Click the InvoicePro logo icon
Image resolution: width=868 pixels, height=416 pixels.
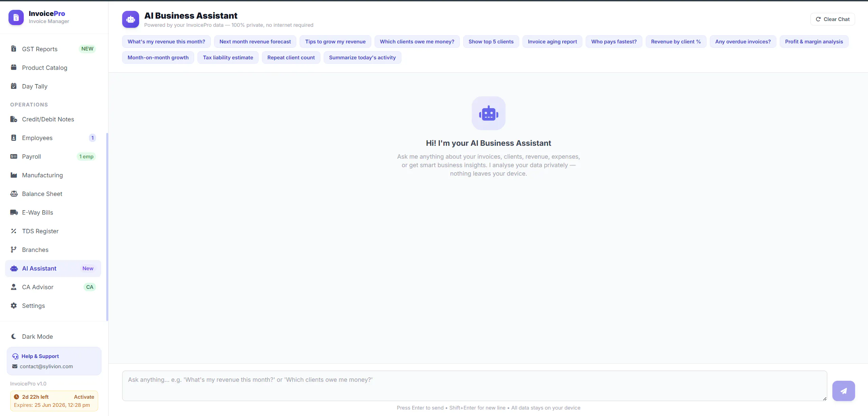16,17
